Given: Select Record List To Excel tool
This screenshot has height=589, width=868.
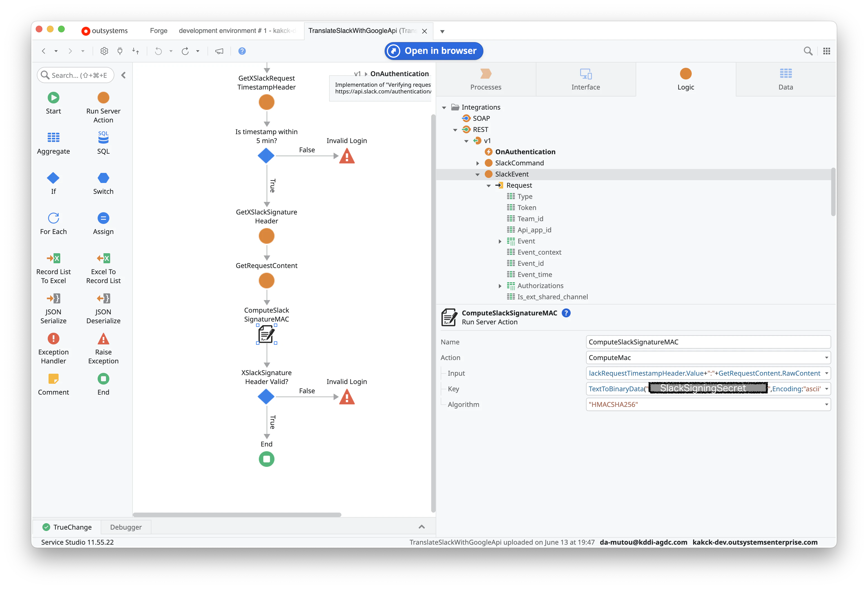Looking at the screenshot, I should [x=53, y=268].
